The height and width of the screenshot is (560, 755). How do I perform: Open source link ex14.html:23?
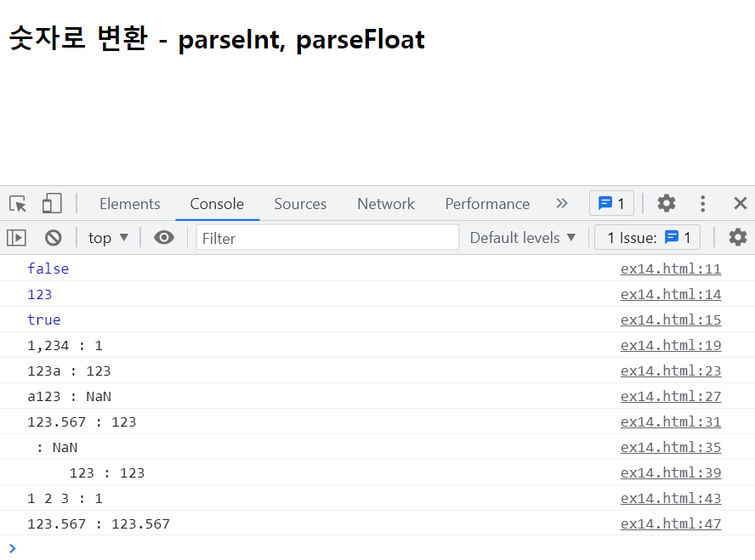tap(670, 371)
